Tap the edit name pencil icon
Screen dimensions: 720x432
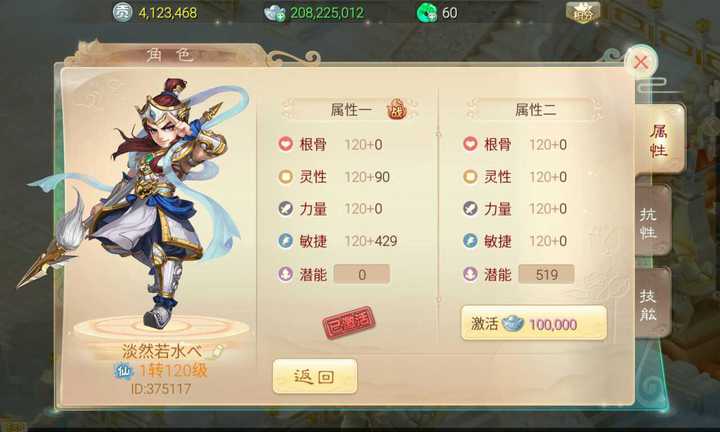coord(215,352)
